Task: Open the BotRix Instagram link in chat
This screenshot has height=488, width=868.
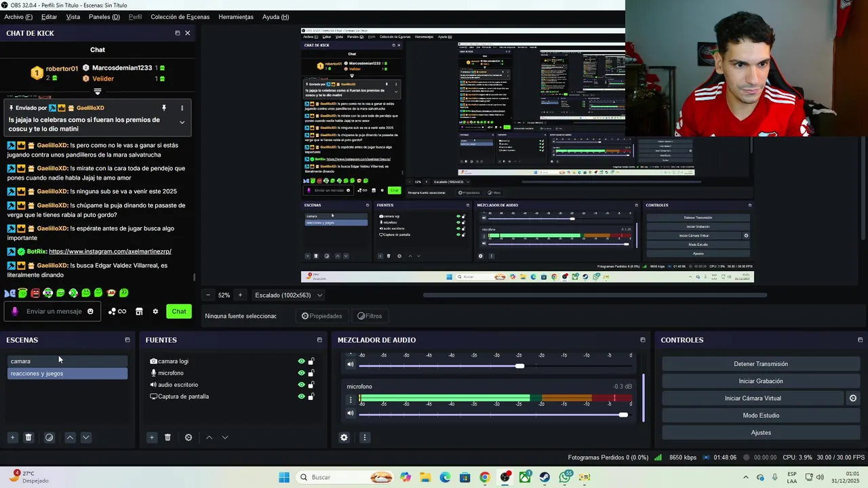Action: coord(110,251)
